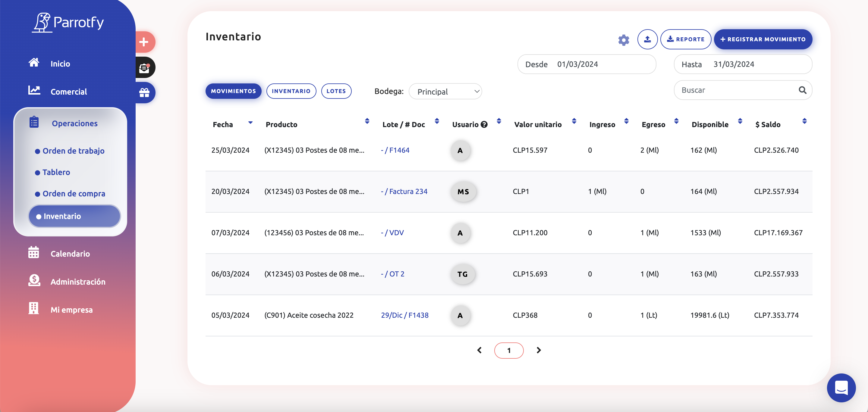This screenshot has height=412, width=868.
Task: Open the Bodega Principal dropdown
Action: pos(445,92)
